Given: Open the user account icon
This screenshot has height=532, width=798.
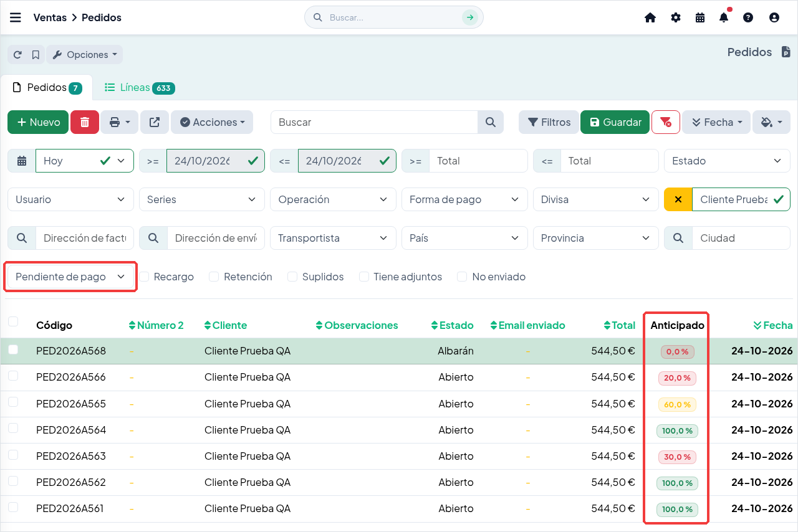Looking at the screenshot, I should coord(774,17).
